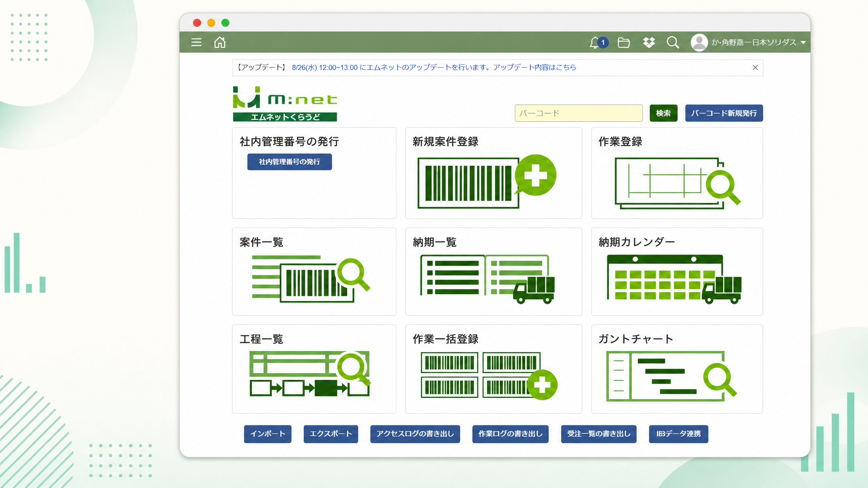
Task: Open Dropbox icon in header
Action: pyautogui.click(x=649, y=42)
